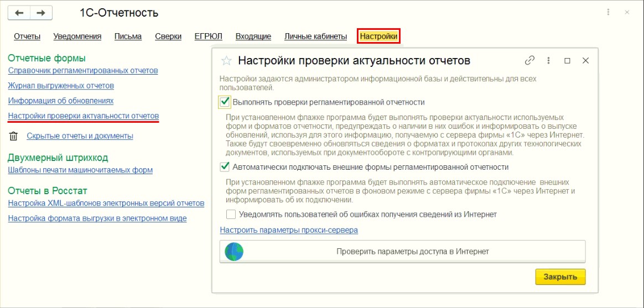The image size is (644, 308).
Task: Open the Сверки tab
Action: 168,36
